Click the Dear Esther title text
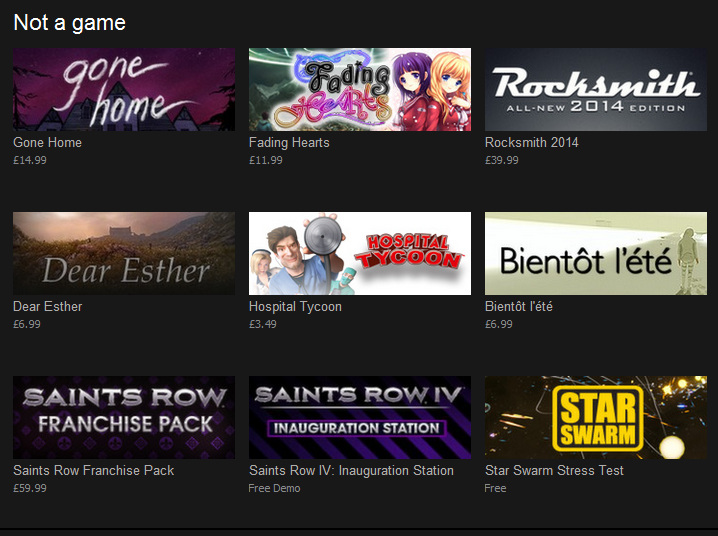Viewport: 718px width, 536px height. [x=48, y=306]
